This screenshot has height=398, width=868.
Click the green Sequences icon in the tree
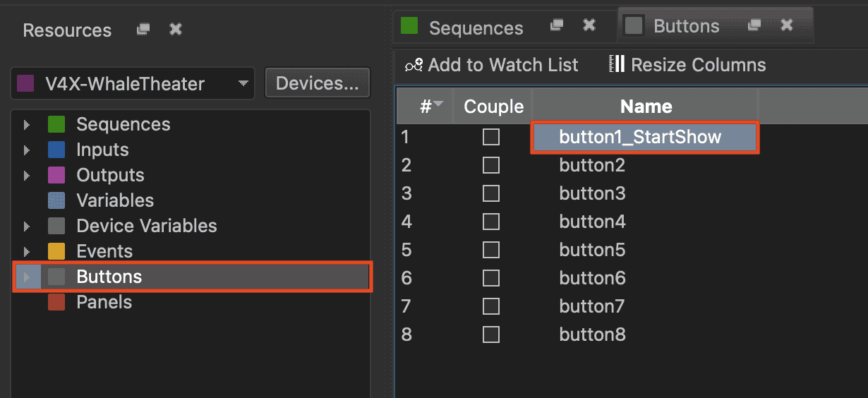pyautogui.click(x=56, y=125)
